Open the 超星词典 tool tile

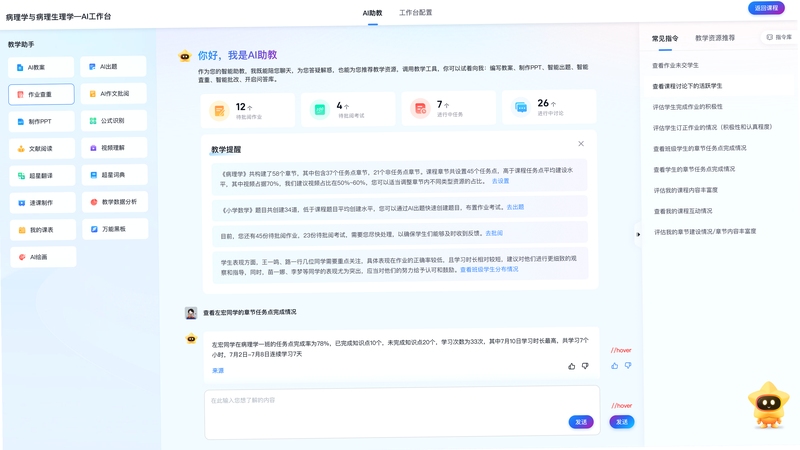coord(115,175)
